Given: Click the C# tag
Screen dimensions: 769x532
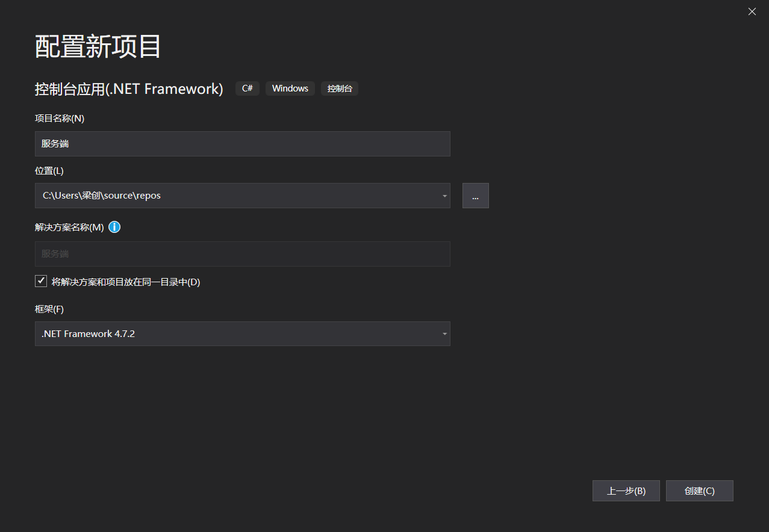Looking at the screenshot, I should [248, 88].
